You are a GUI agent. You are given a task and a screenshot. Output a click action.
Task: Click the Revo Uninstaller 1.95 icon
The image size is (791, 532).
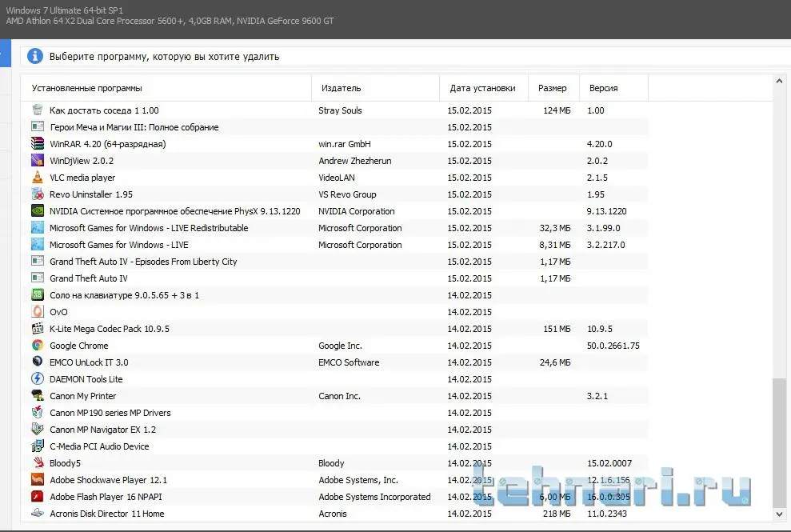click(x=38, y=194)
